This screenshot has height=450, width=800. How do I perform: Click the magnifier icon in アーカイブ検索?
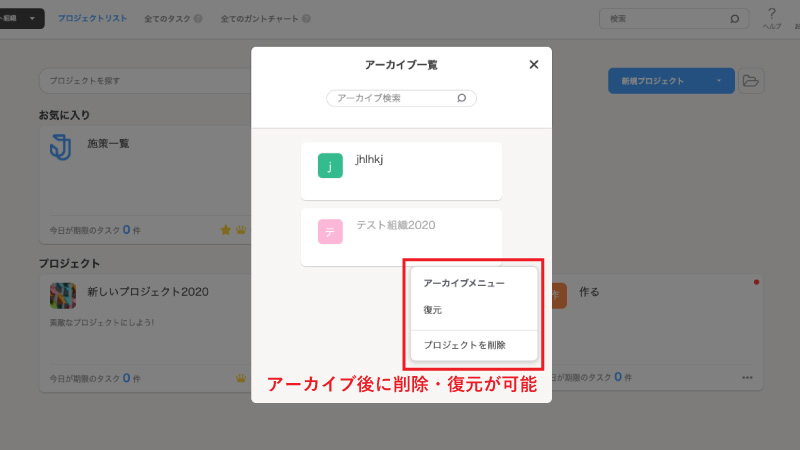(461, 98)
